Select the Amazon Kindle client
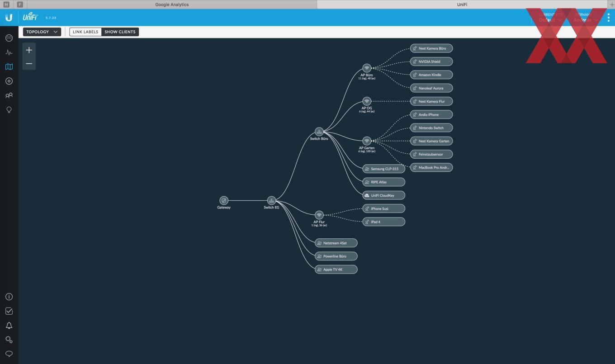This screenshot has height=364, width=615. 431,75
